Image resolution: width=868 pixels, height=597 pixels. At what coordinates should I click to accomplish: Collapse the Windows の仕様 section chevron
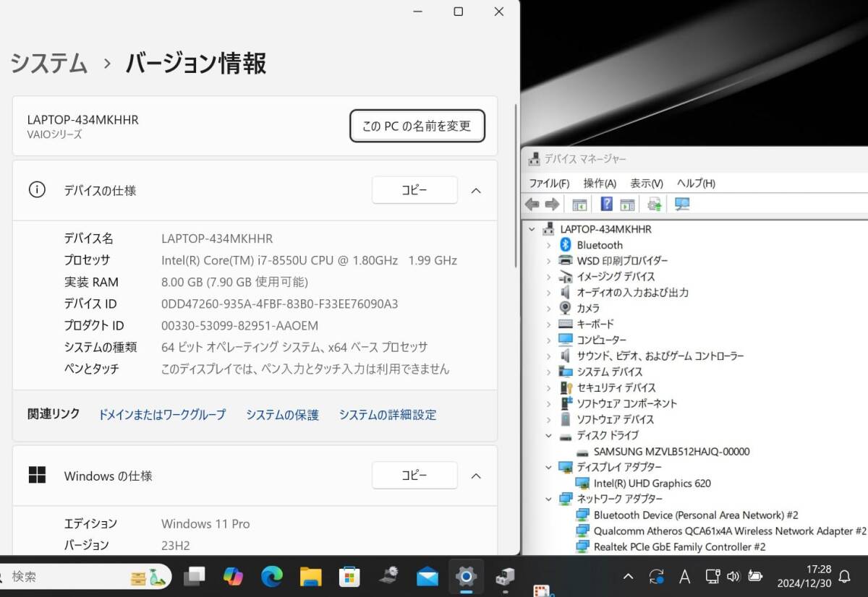click(476, 476)
